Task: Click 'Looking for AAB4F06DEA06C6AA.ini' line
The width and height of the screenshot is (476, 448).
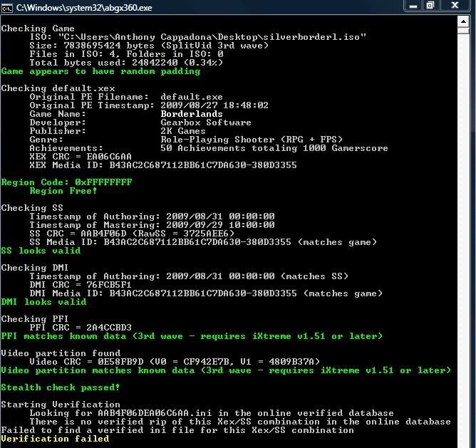Action: coord(212,413)
